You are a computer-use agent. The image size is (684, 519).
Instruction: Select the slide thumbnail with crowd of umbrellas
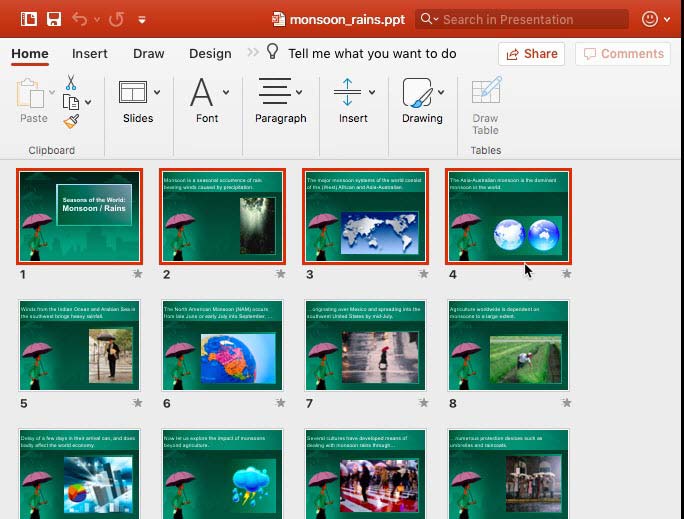click(x=366, y=474)
